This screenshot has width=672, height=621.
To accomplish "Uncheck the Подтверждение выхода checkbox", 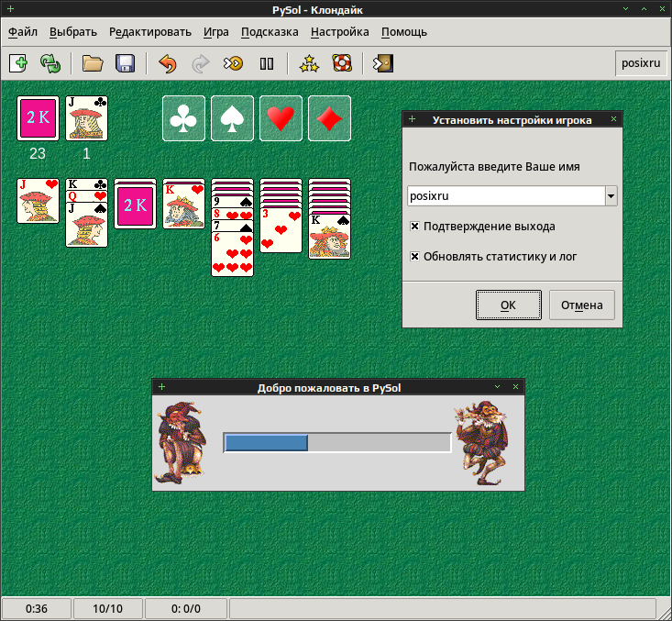I will point(414,226).
